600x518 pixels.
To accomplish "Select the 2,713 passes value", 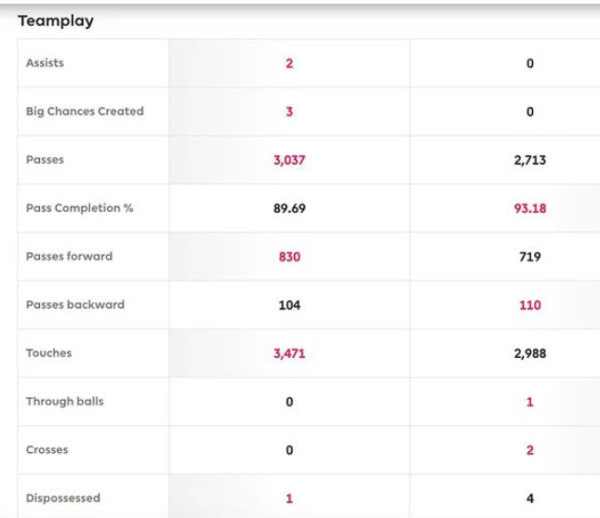I will click(529, 160).
